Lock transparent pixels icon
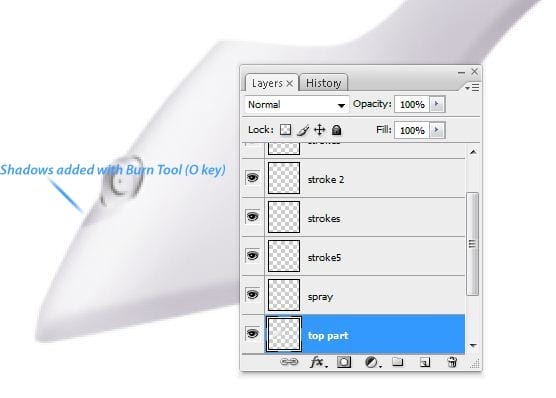556x398 pixels. coord(285,130)
